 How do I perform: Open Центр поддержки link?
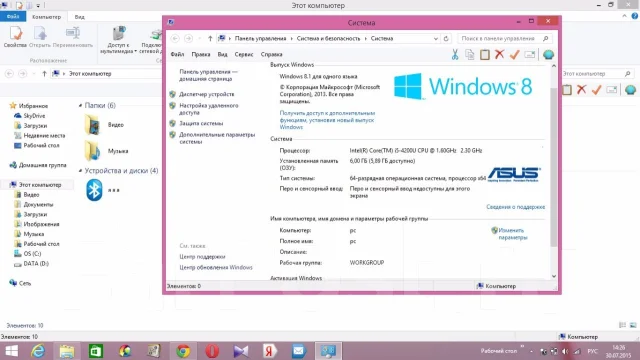[202, 256]
